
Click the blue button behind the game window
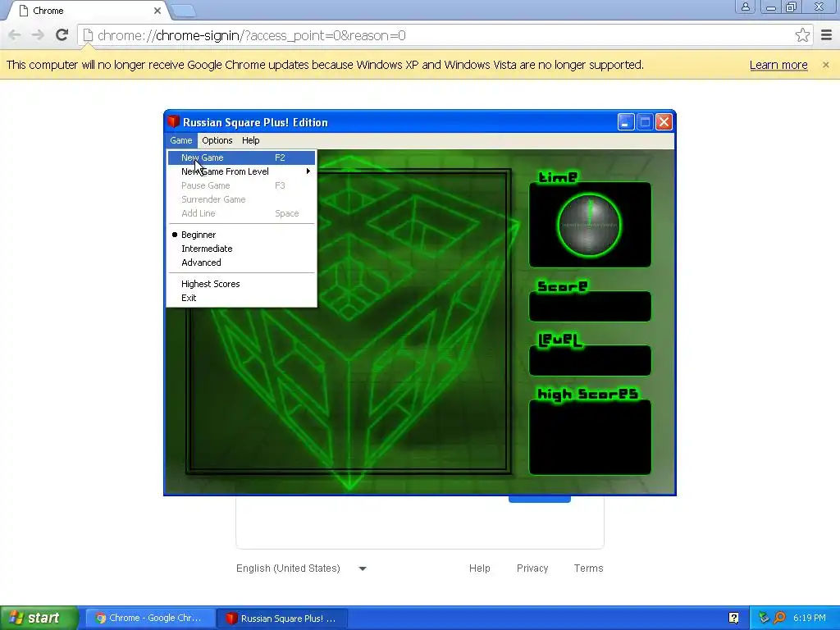click(540, 500)
